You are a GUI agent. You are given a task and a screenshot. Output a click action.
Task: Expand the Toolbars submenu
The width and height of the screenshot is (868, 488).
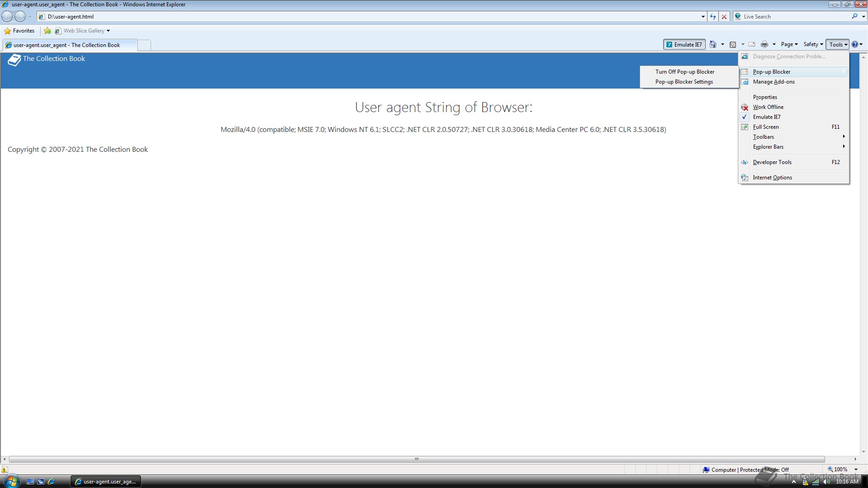point(794,137)
